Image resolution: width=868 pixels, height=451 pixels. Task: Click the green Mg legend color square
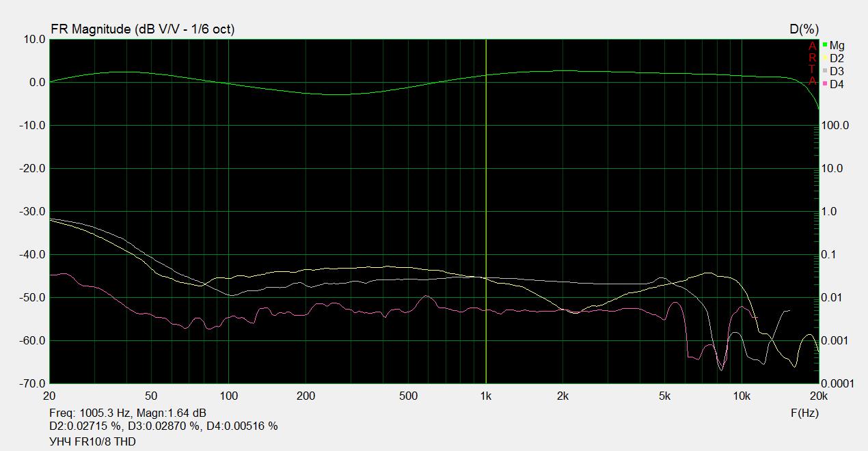coord(825,45)
